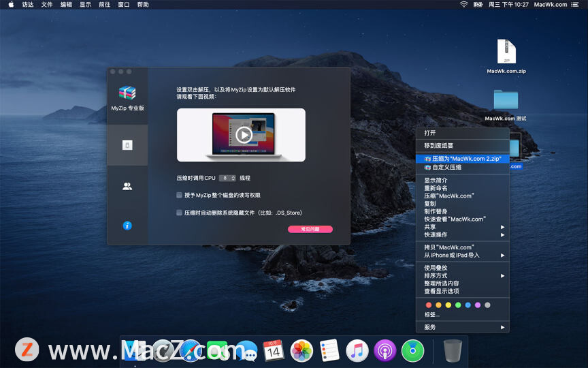Click the MyZip app logo in sidebar
This screenshot has height=368, width=588.
[x=127, y=93]
